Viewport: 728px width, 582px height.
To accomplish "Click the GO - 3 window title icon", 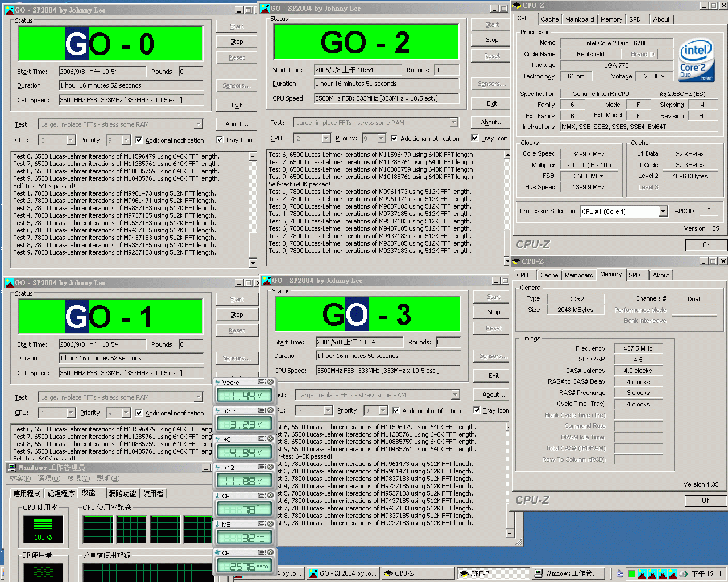I will click(266, 280).
